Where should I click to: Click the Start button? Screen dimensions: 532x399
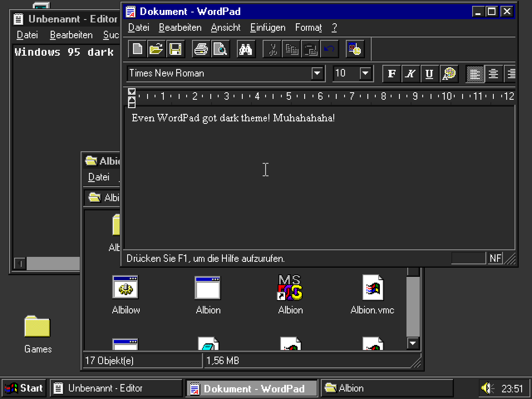pyautogui.click(x=24, y=388)
